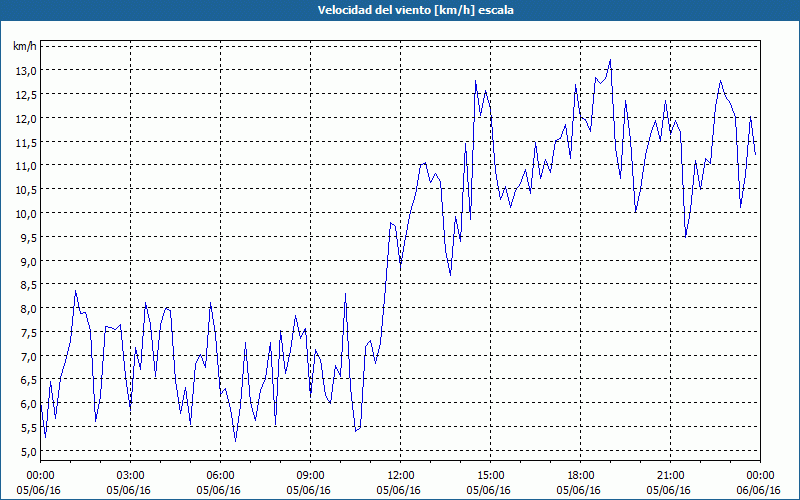Select the "05/06/16" date under 21:00
This screenshot has width=800, height=500.
(668, 490)
